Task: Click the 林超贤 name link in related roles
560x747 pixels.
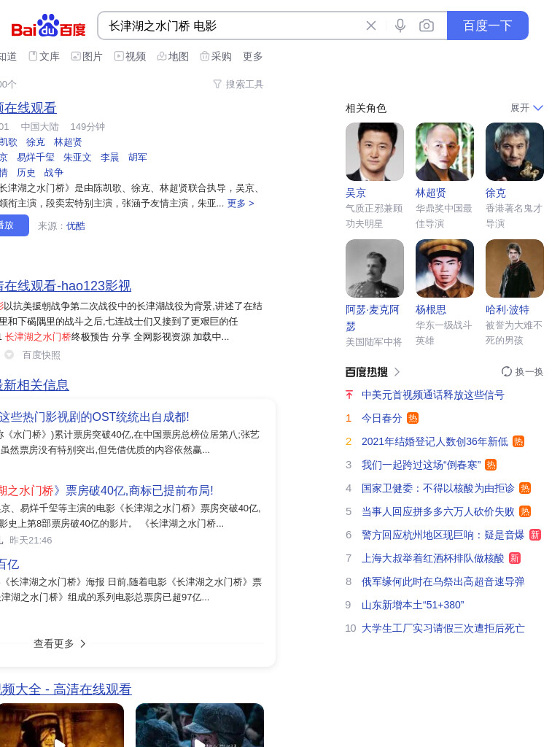Action: click(x=431, y=193)
